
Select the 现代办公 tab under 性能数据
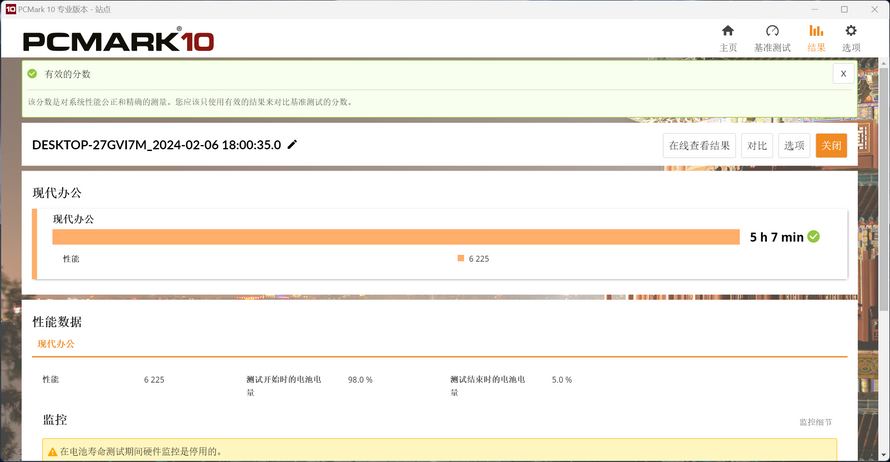click(56, 344)
